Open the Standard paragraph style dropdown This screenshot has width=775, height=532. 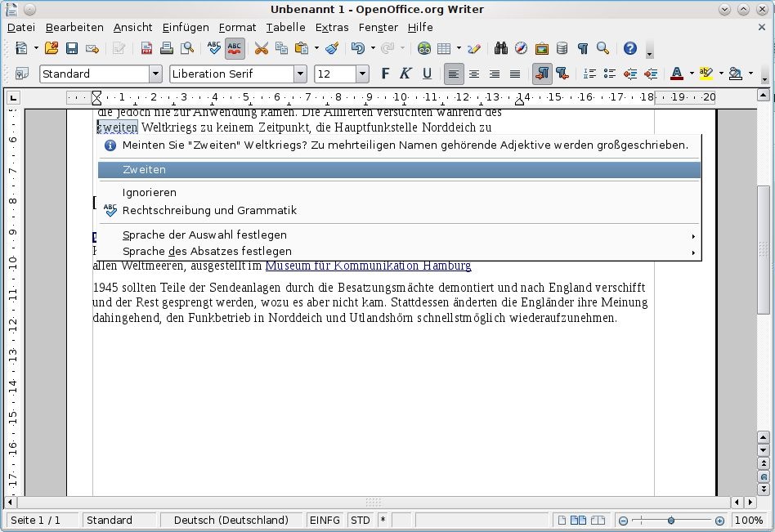155,74
